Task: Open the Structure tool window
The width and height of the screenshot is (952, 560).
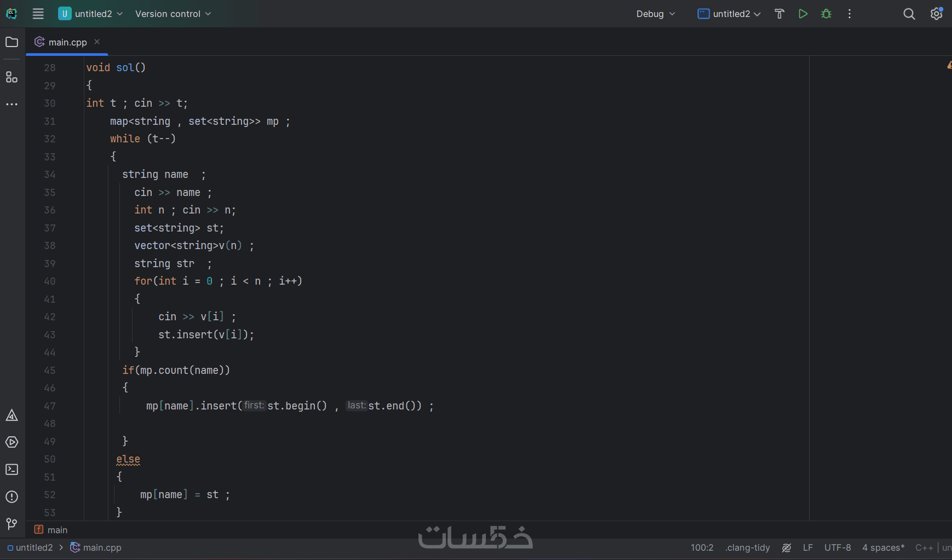Action: [x=12, y=77]
